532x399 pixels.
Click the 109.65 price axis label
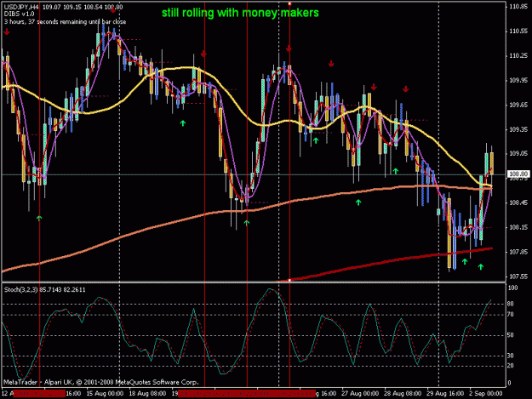518,105
